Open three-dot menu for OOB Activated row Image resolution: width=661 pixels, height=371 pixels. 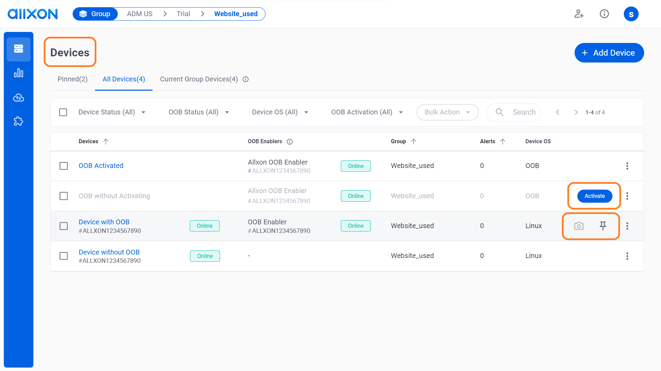[x=627, y=166]
